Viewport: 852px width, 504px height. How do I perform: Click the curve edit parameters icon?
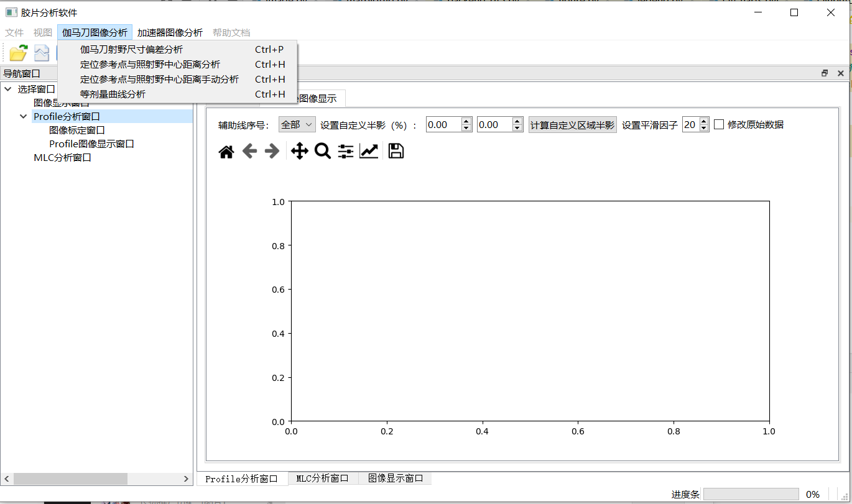coord(369,150)
